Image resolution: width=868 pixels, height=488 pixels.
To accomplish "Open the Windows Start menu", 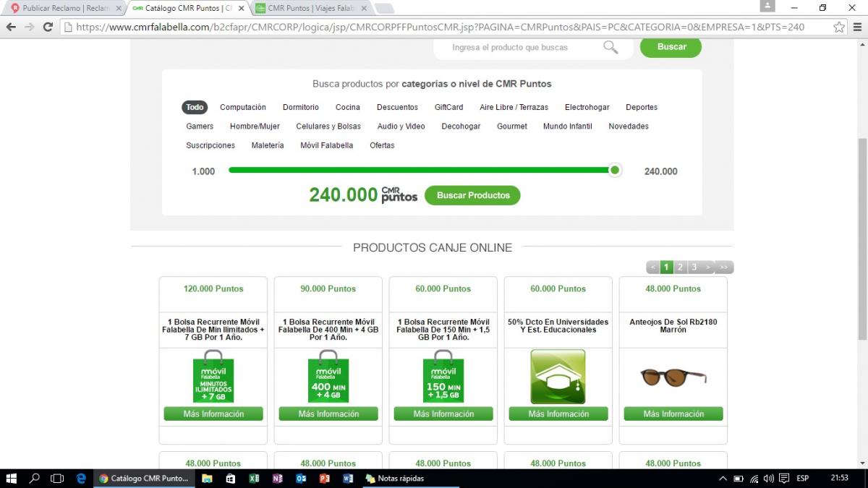I will (x=12, y=478).
